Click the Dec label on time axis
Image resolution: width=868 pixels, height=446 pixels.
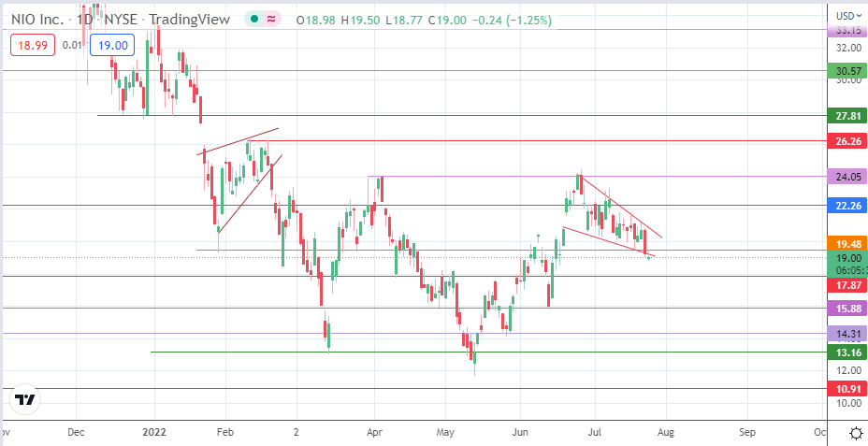pos(77,432)
